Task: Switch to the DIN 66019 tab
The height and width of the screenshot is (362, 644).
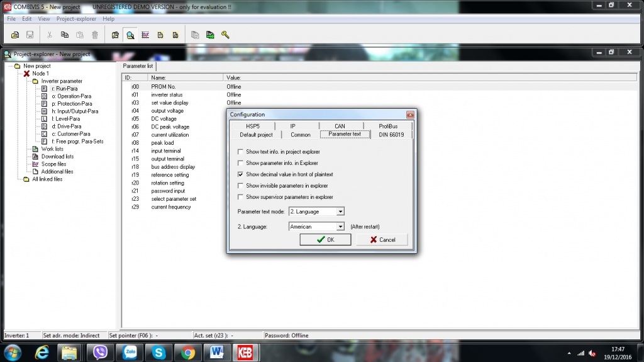Action: (x=391, y=135)
